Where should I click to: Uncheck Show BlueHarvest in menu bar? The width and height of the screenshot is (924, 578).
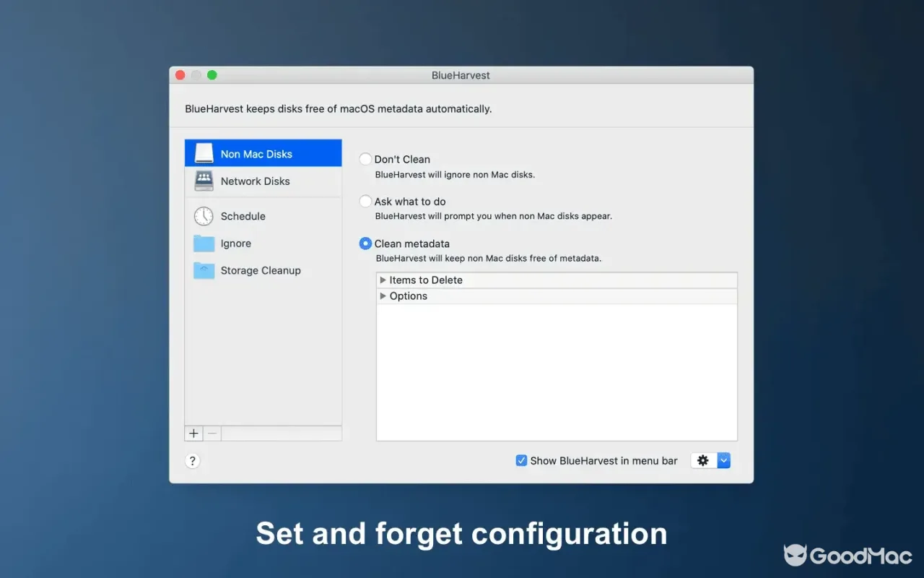click(521, 460)
